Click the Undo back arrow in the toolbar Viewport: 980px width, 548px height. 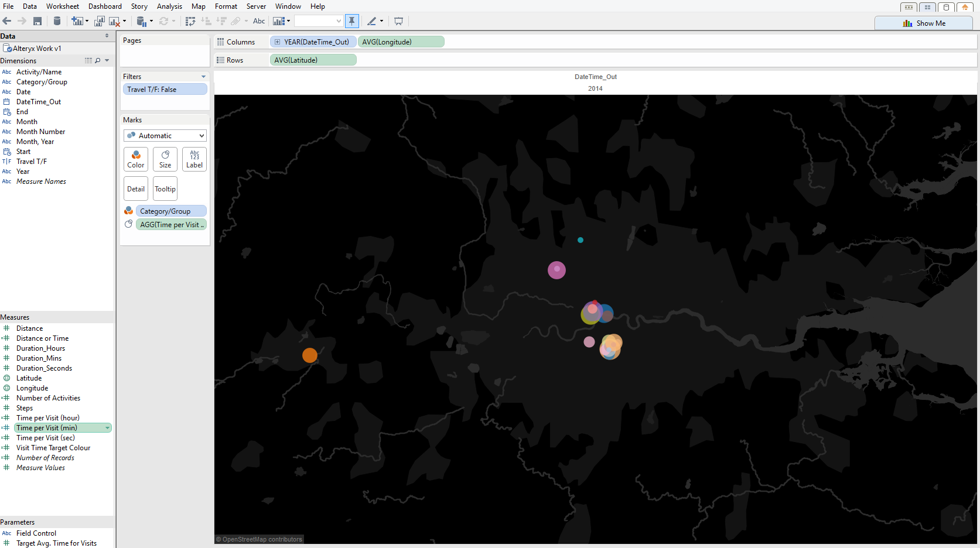point(7,21)
